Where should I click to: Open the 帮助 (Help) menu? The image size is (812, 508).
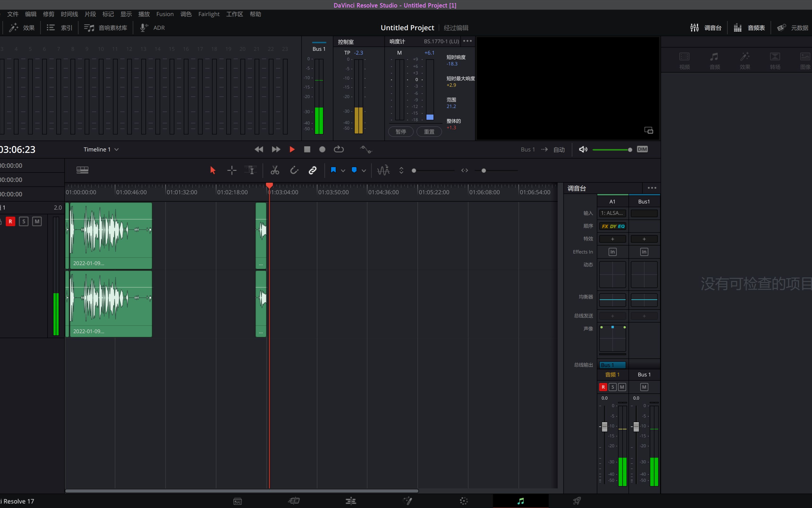255,14
